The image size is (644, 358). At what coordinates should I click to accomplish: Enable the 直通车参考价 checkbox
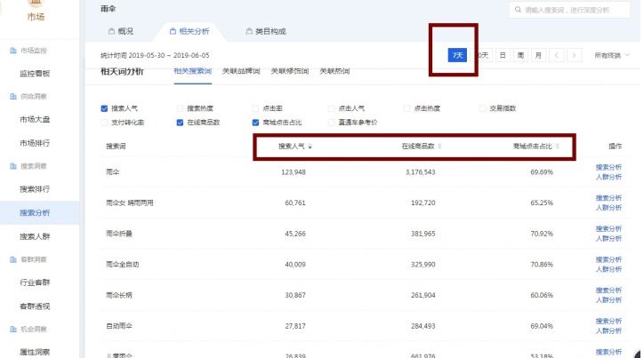(x=331, y=123)
